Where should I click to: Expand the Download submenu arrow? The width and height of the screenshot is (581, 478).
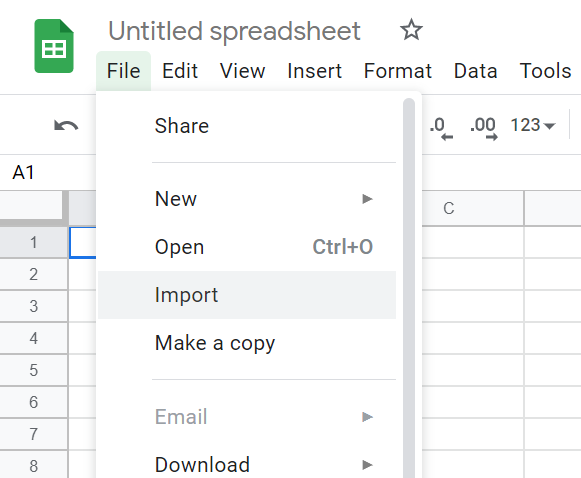click(x=367, y=464)
